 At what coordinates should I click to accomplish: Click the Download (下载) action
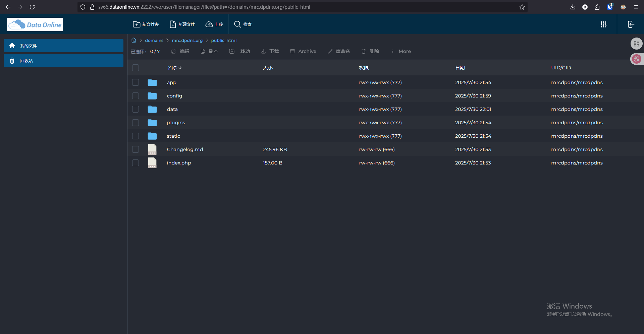coord(270,51)
